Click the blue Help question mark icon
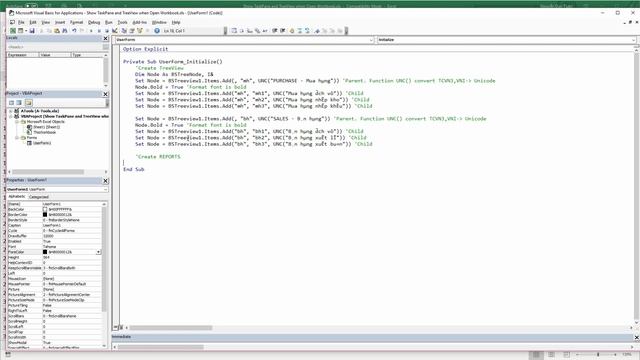Image resolution: width=640 pixels, height=360 pixels. coord(157,31)
